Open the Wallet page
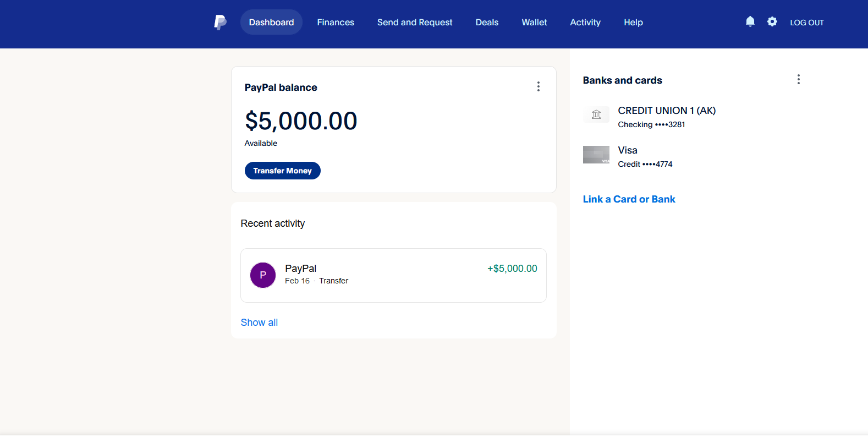Image resolution: width=868 pixels, height=437 pixels. click(x=534, y=22)
